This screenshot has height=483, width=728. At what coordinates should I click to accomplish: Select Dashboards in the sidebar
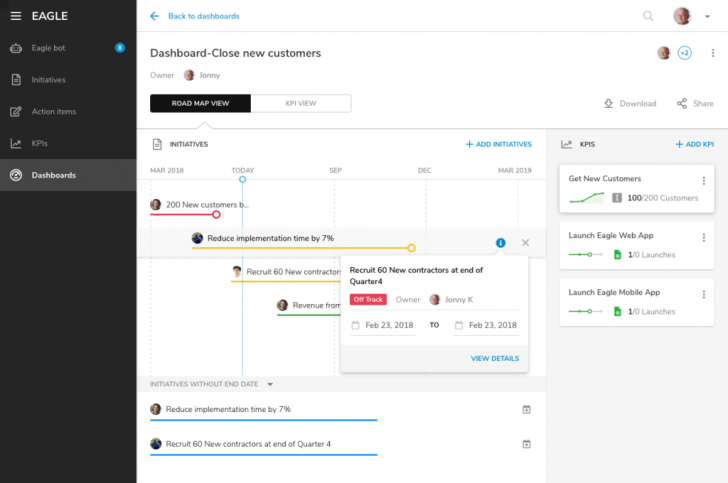pos(68,175)
